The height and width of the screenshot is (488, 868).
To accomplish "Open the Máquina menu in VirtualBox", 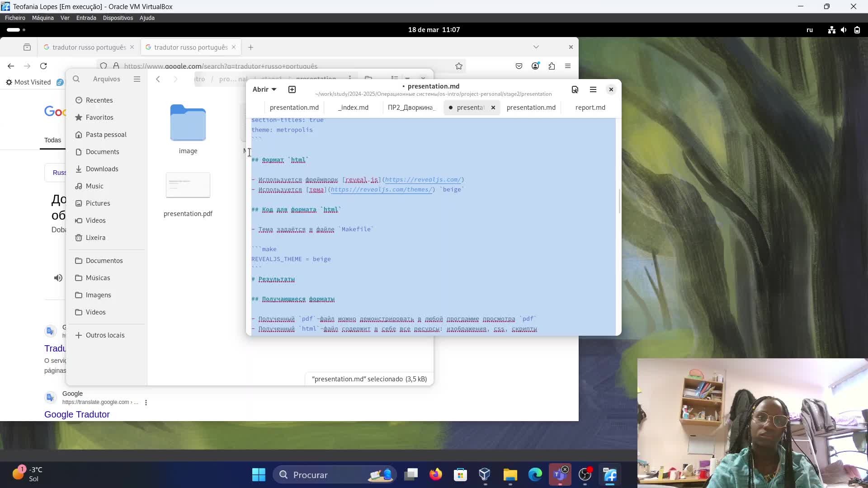I will click(43, 18).
